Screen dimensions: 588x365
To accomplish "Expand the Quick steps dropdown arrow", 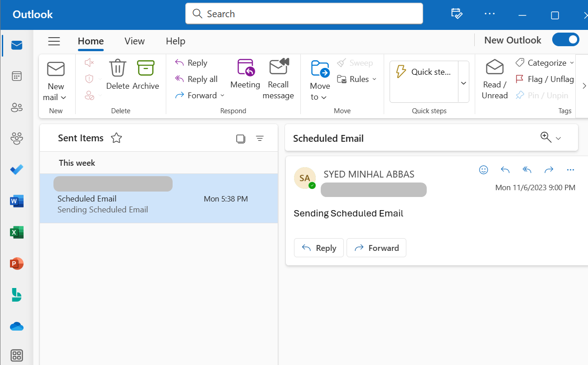I will point(463,83).
